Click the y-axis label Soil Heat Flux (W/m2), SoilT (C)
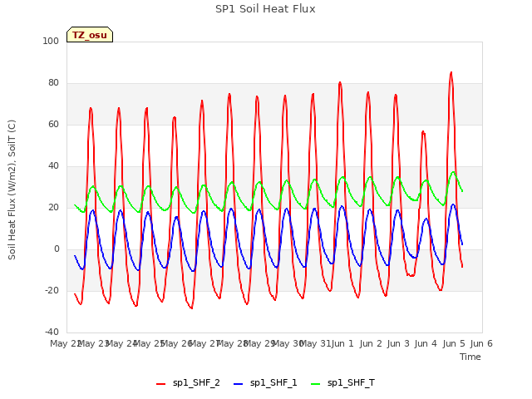Screen dimensions: 532x399 point(12,190)
